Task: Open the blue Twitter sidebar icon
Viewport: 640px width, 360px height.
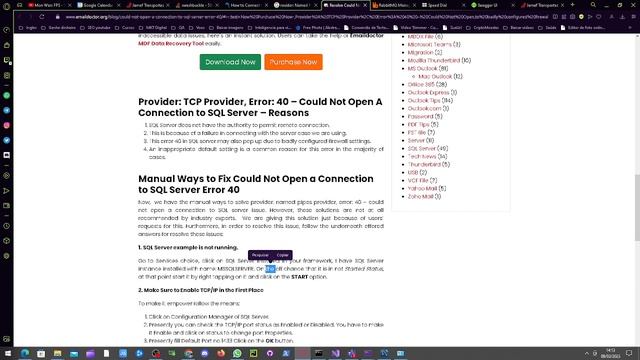Action: coord(7,140)
